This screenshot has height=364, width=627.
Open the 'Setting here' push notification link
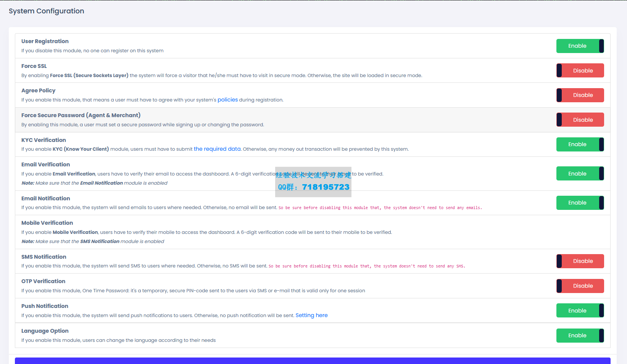pyautogui.click(x=311, y=315)
